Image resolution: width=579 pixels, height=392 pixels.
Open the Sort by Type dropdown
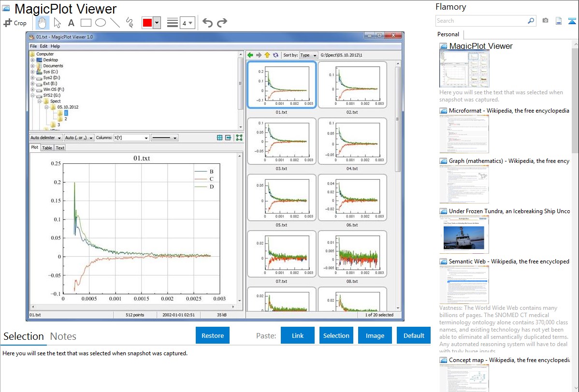tap(308, 55)
